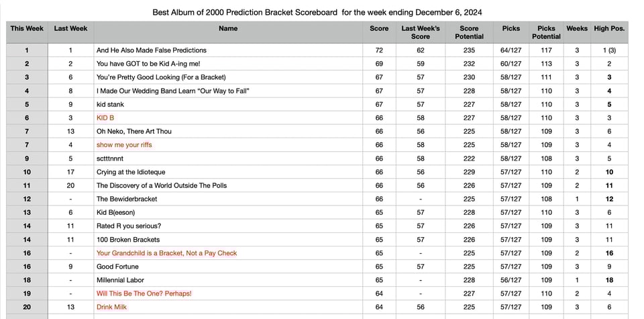Follow the 'Will This Be The One? Perhaps!' link
Screen dimensions: 644x319
(x=144, y=293)
